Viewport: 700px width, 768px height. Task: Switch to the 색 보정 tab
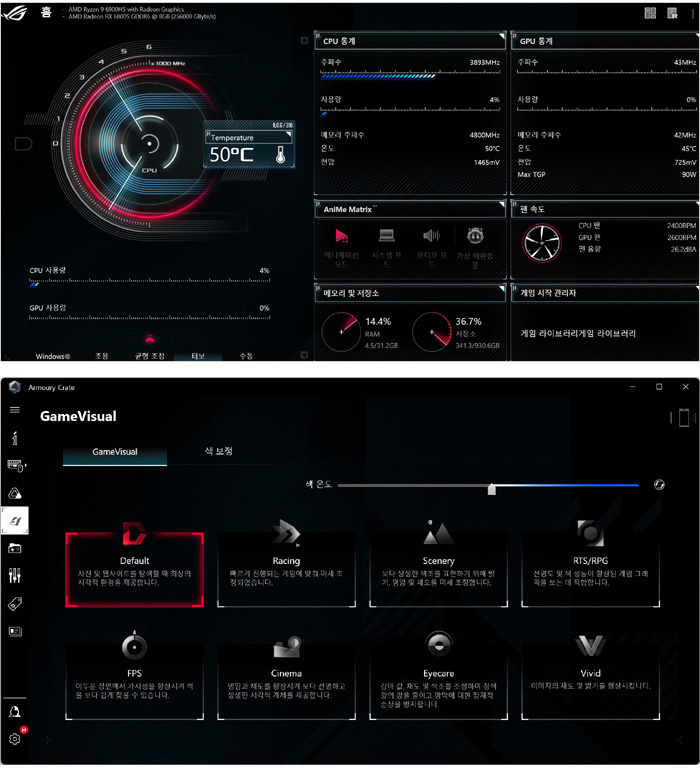pos(218,451)
